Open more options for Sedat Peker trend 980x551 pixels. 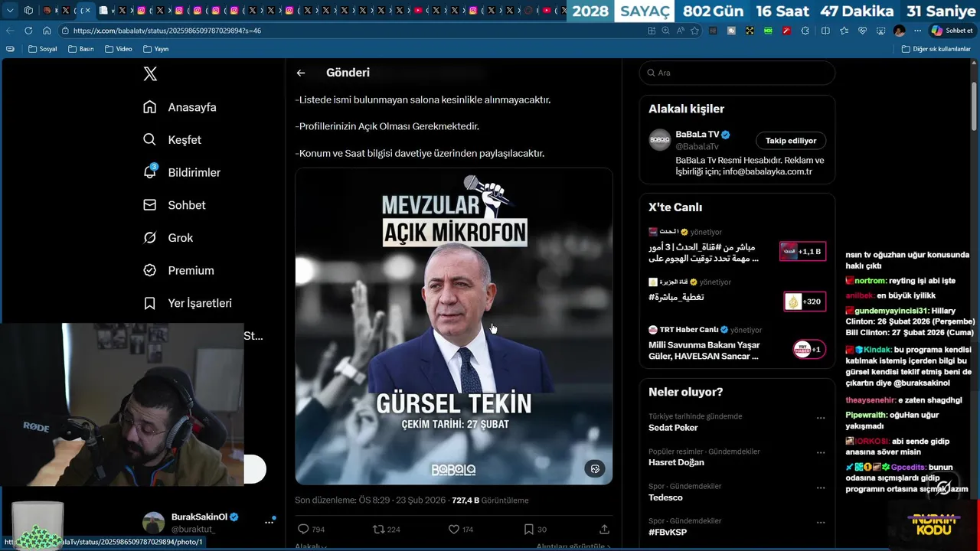point(821,418)
